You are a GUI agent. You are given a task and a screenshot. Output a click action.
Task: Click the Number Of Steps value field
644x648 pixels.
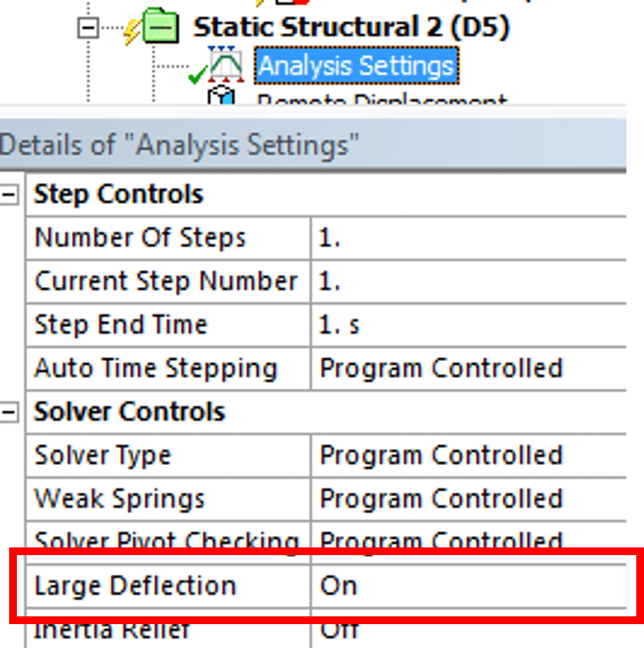pos(469,238)
